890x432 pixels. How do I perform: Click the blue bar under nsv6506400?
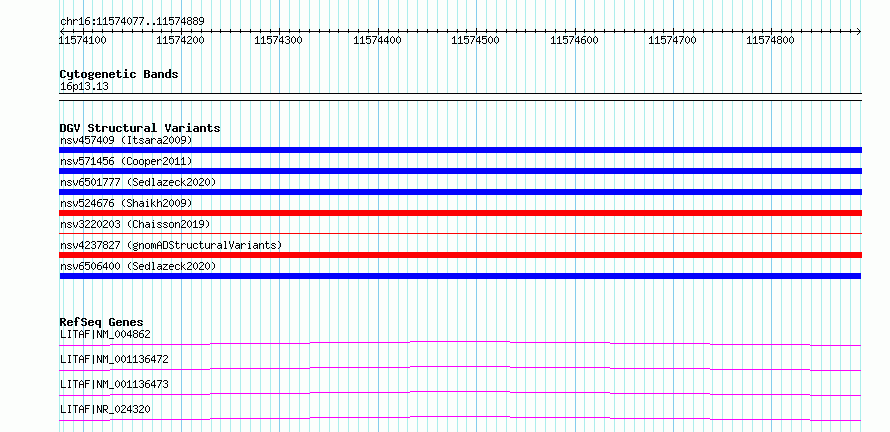click(x=460, y=276)
